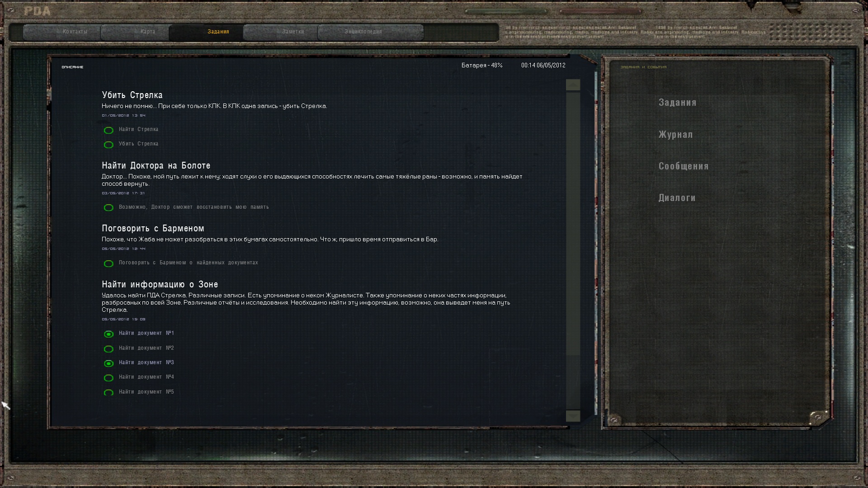The width and height of the screenshot is (868, 488).
Task: Select the circle marker beside Найти Стрелка
Action: 108,130
